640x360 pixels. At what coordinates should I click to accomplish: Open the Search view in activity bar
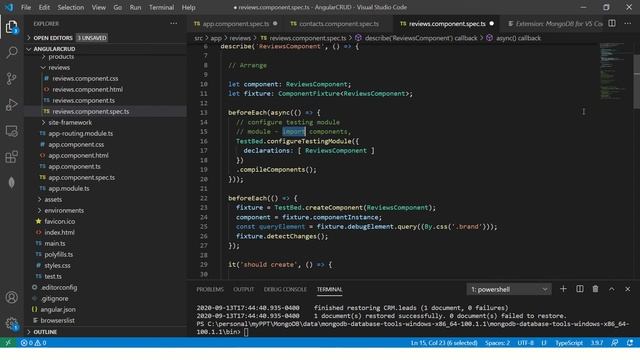[x=11, y=52]
